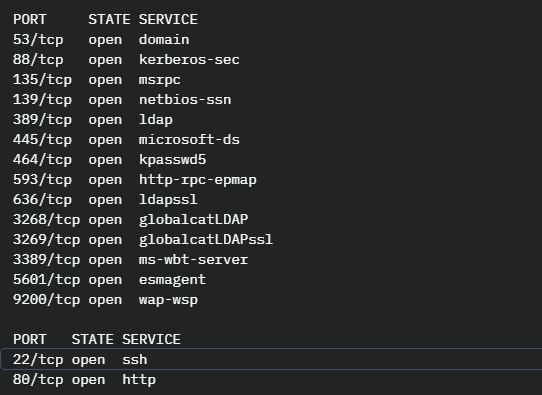
Task: Select the 139/tcp netbios-ssn row
Action: (x=122, y=100)
